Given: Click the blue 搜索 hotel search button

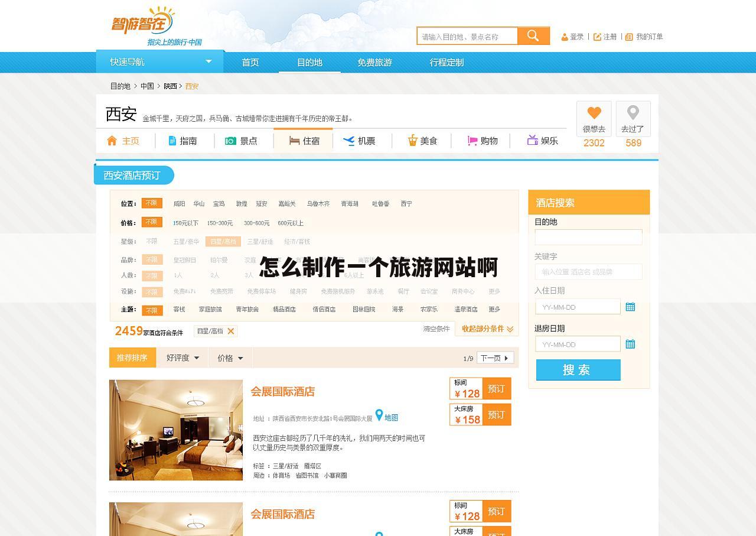Looking at the screenshot, I should pos(578,370).
